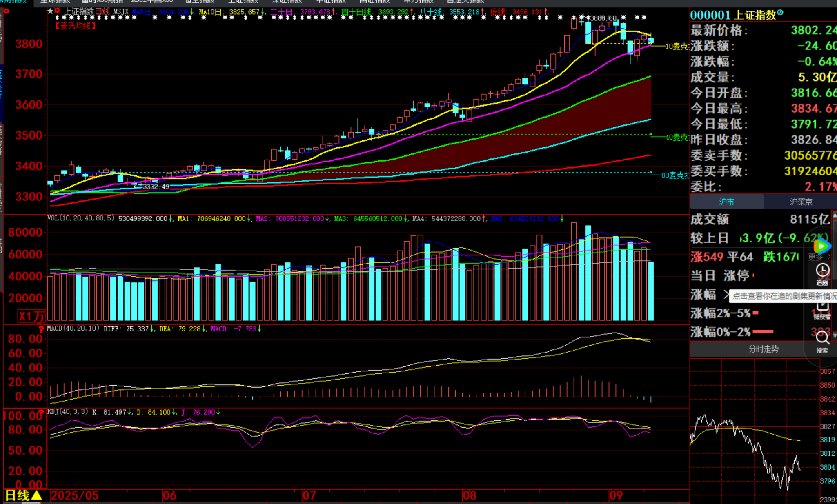Viewport: 837px width, 504px height.
Task: Switch to the 沪市 tab
Action: (x=727, y=202)
